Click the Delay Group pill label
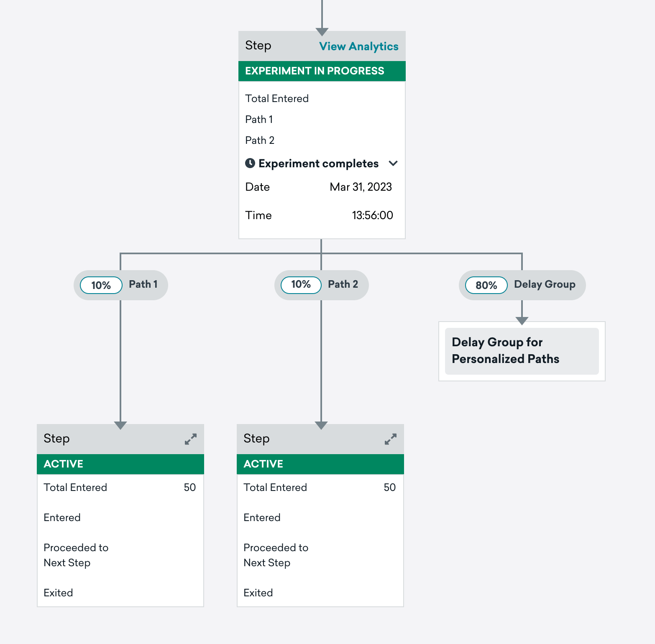 tap(545, 284)
